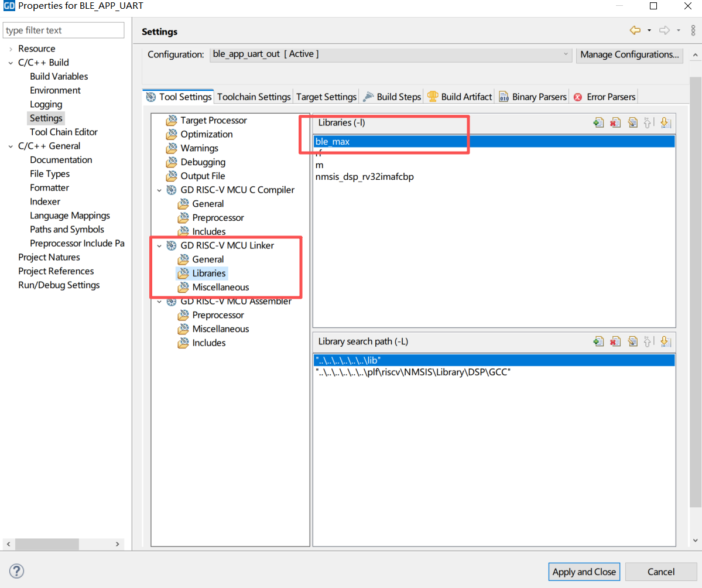Click the type filter text field

coord(64,30)
